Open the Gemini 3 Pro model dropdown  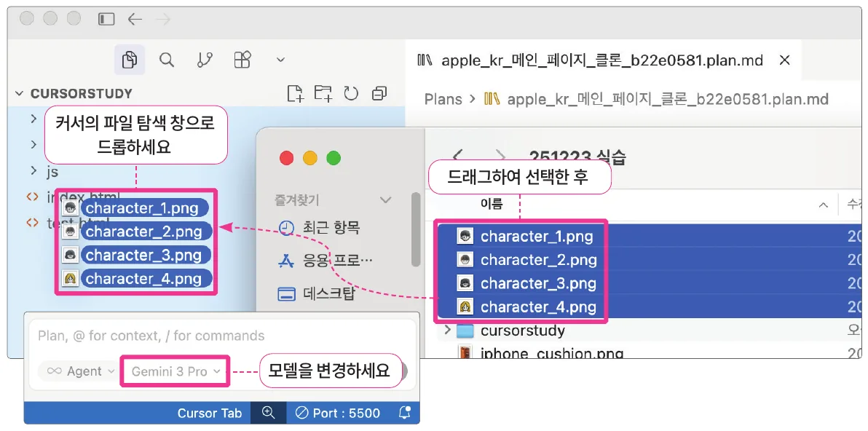click(174, 371)
